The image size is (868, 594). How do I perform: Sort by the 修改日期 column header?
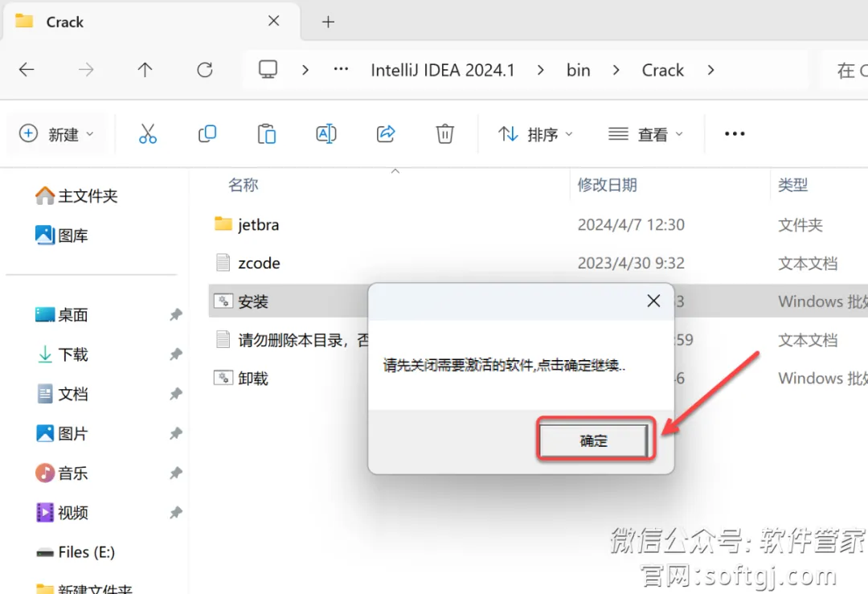[x=608, y=185]
